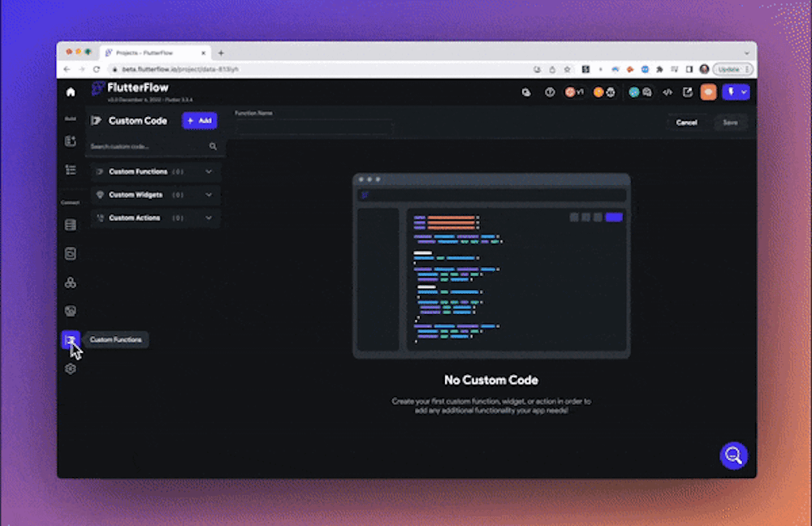Screen dimensions: 812x526
Task: Click the browser address bar URL
Action: coord(180,69)
